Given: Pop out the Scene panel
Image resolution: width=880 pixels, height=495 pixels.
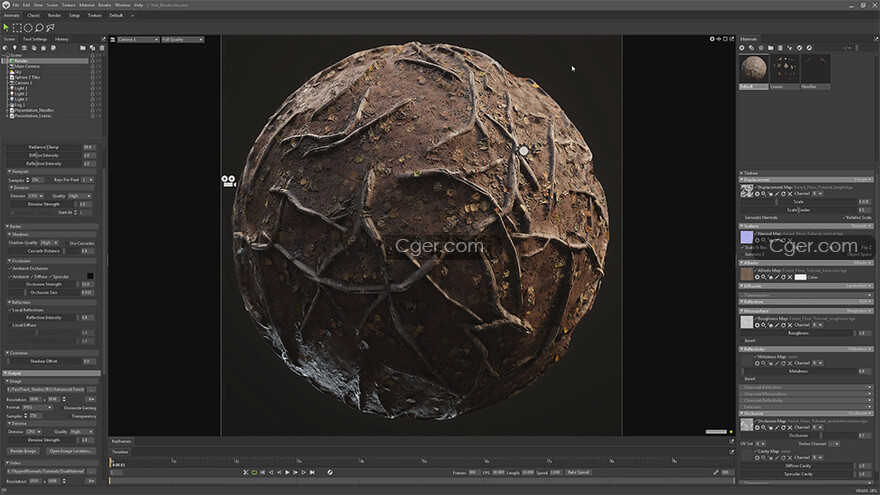Looking at the screenshot, I should tap(103, 39).
